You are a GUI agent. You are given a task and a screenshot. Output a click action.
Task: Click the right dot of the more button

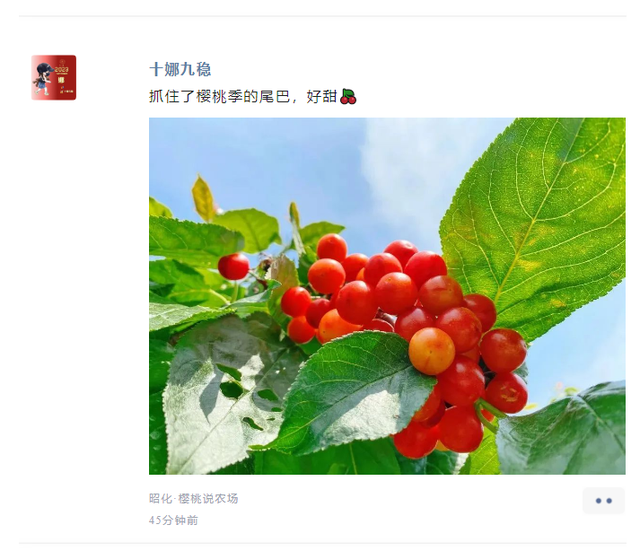click(x=609, y=501)
